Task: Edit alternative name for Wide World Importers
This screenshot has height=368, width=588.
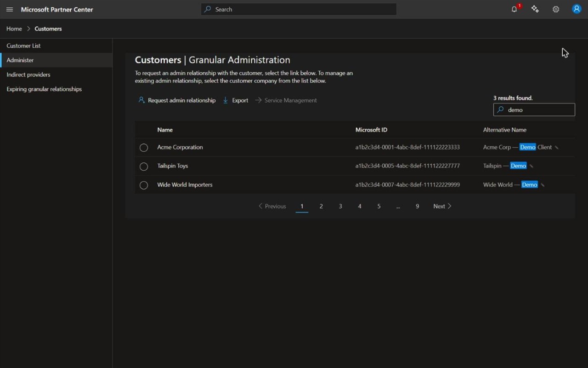Action: coord(543,185)
